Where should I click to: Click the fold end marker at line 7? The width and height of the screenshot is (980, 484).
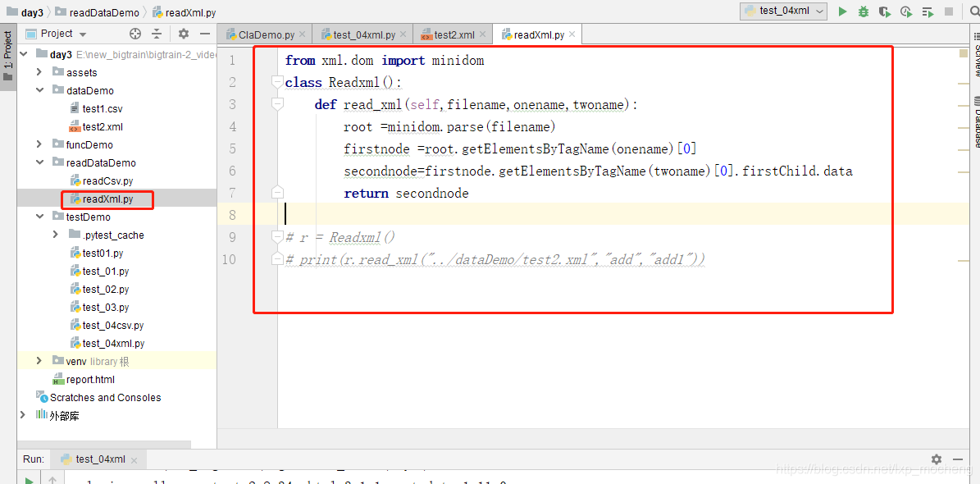coord(277,193)
